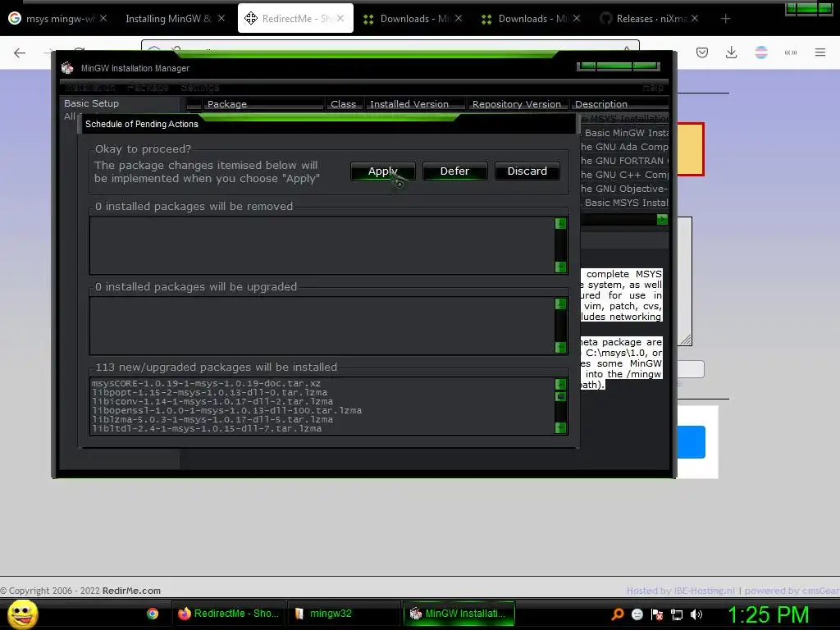Open Firefox downloads panel
The width and height of the screenshot is (840, 630).
[x=731, y=52]
